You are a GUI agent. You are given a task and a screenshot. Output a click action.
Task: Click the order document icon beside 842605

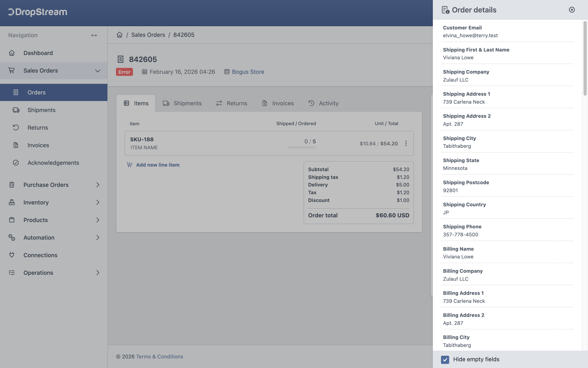[120, 59]
